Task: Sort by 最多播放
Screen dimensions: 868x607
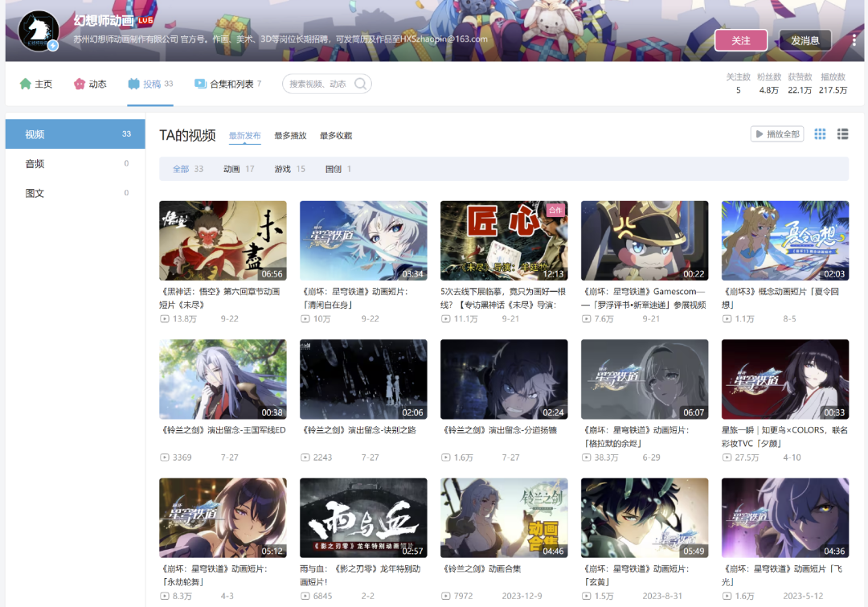Action: (290, 136)
